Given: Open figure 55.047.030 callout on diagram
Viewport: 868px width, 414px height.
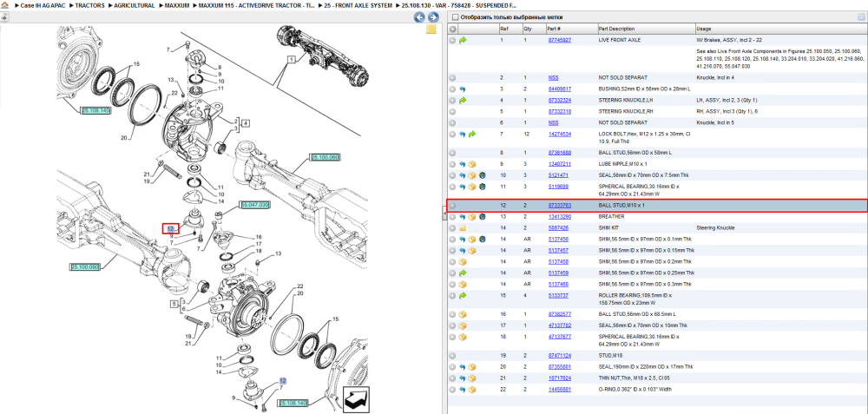Looking at the screenshot, I should click(254, 205).
